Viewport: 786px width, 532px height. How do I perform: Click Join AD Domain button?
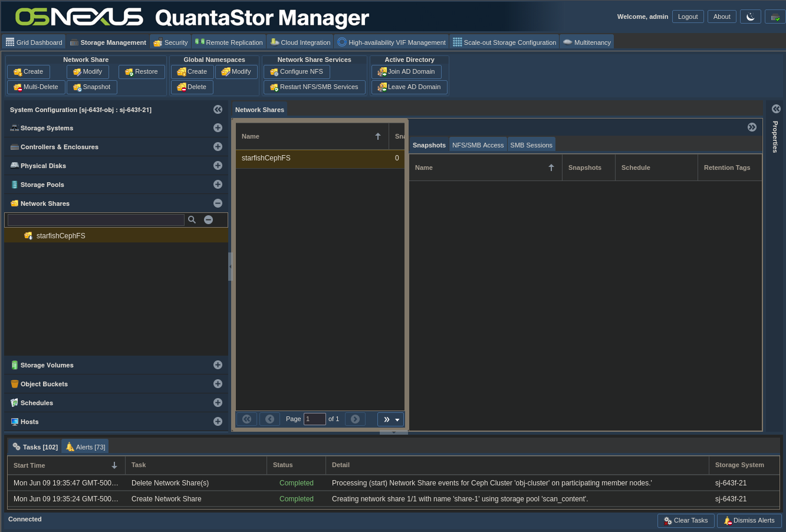click(x=406, y=72)
